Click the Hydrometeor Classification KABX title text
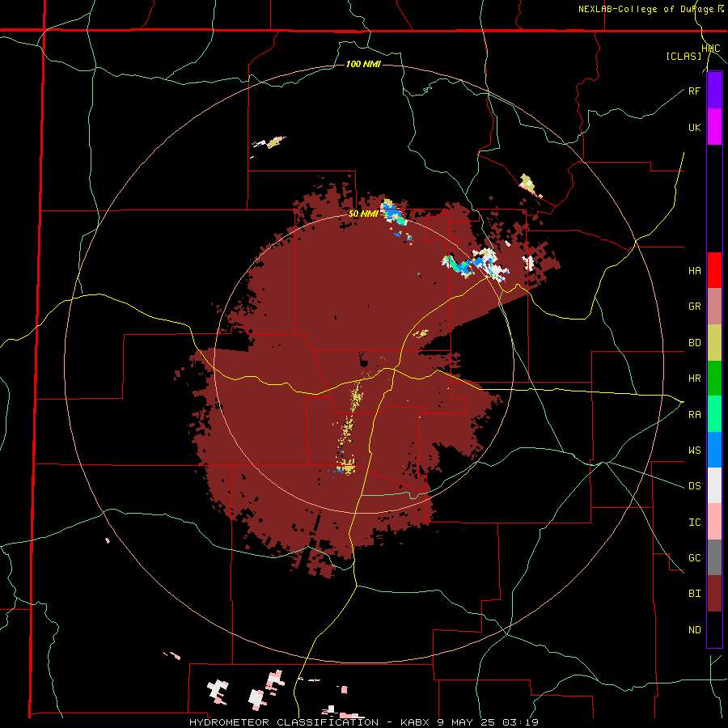Viewport: 728px width, 728px height. point(363,722)
